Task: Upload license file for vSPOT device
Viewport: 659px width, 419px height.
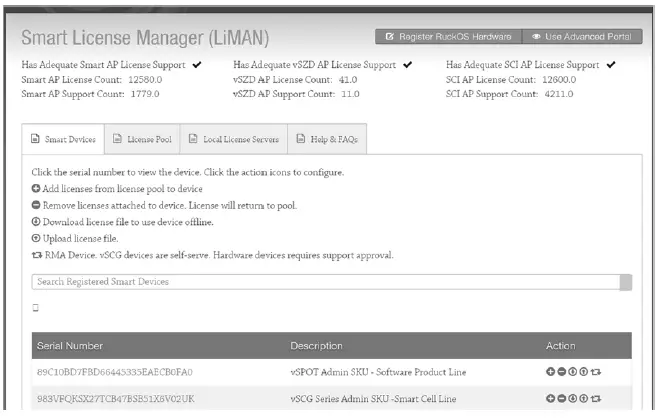Action: click(584, 373)
